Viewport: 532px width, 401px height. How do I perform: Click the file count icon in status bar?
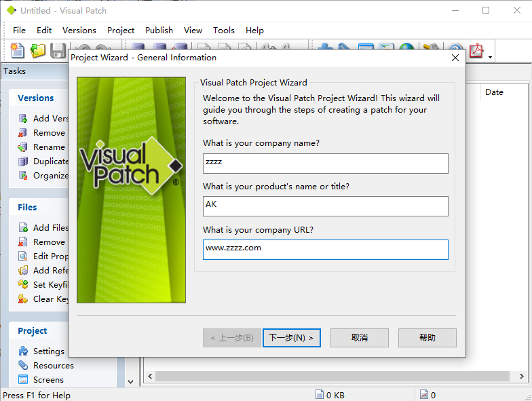(423, 395)
